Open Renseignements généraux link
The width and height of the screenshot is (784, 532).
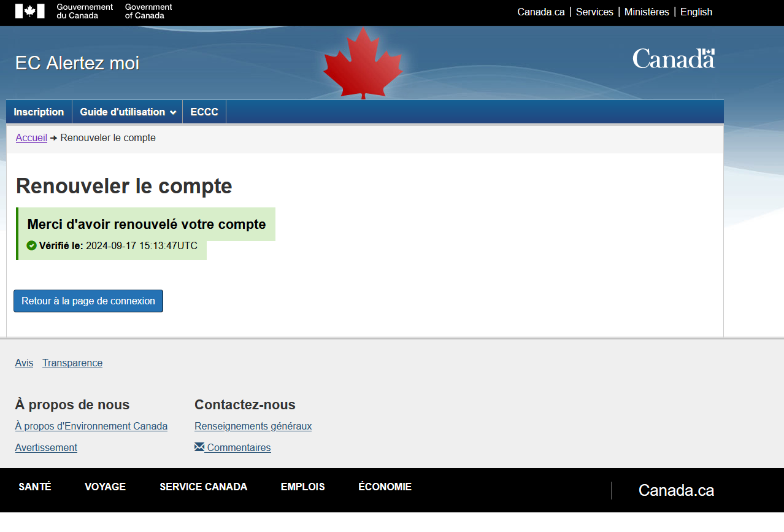point(253,426)
